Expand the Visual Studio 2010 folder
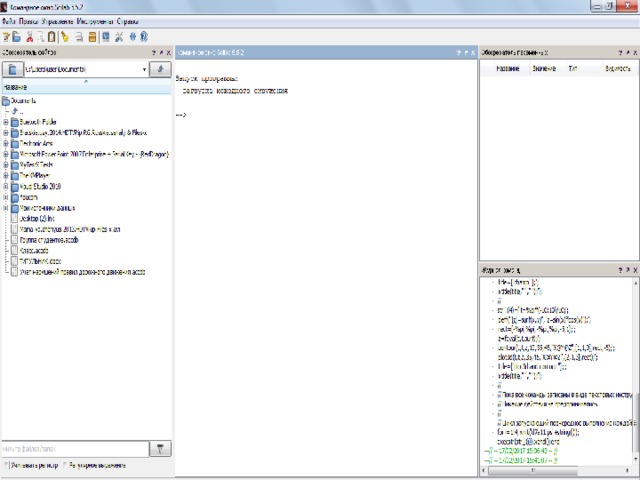 pos(6,187)
